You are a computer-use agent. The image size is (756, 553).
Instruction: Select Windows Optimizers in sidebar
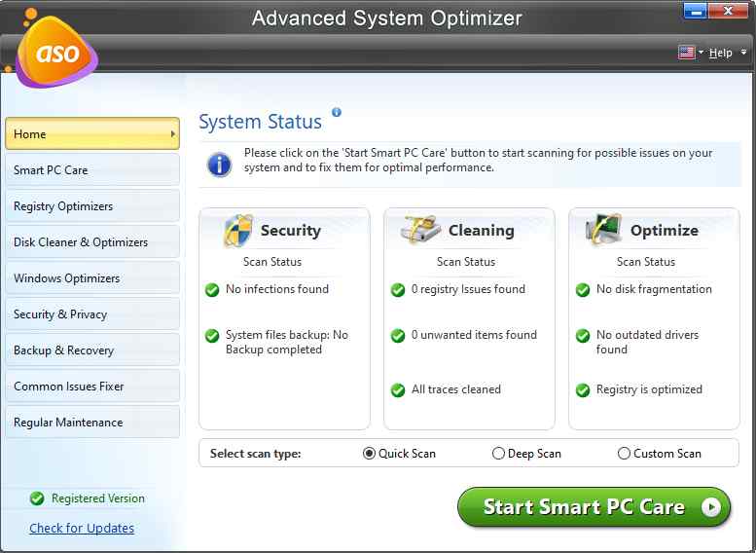(x=92, y=277)
